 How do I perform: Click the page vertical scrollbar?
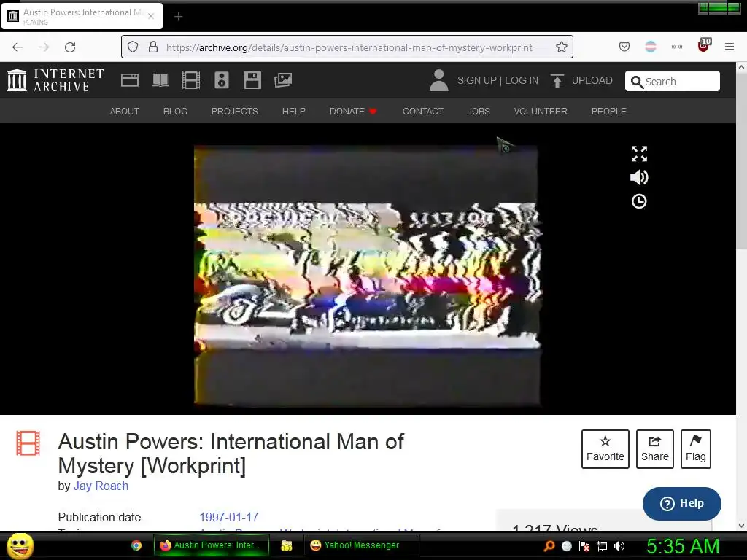[741, 295]
